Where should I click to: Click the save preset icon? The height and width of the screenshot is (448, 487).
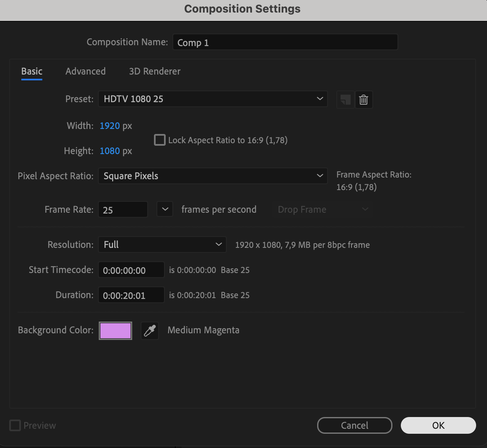pyautogui.click(x=345, y=100)
